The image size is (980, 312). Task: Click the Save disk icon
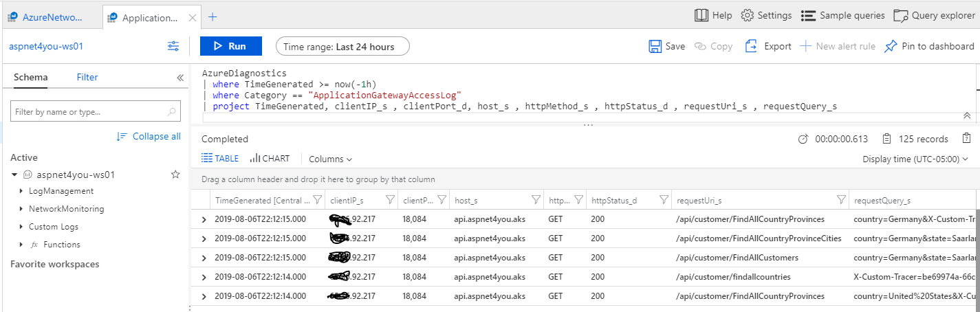(x=655, y=46)
